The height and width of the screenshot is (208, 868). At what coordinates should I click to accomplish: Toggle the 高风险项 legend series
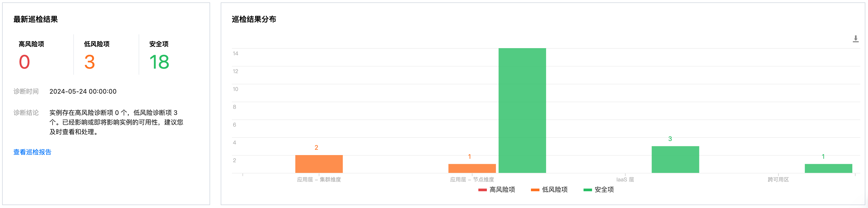502,189
